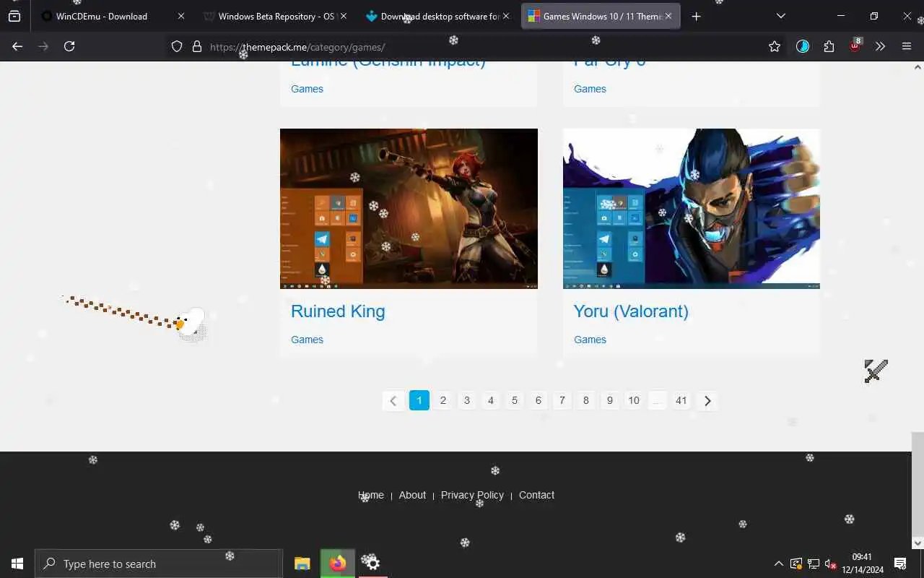
Task: Open the Windows Start menu
Action: pos(17,564)
